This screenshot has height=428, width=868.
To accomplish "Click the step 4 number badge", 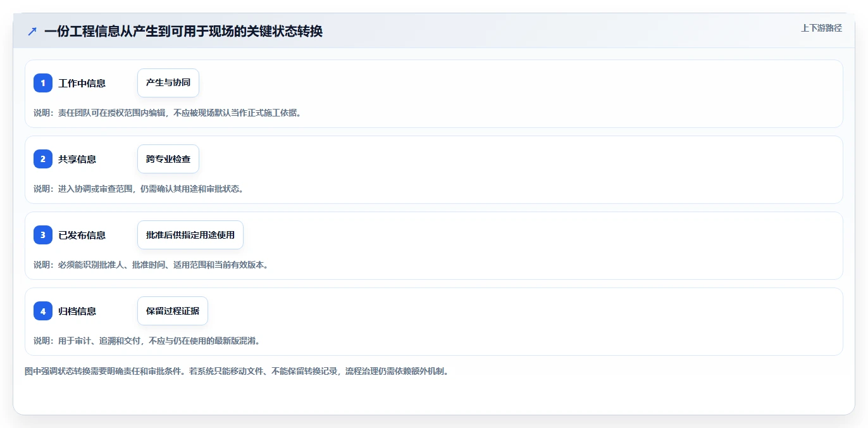I will pyautogui.click(x=43, y=311).
